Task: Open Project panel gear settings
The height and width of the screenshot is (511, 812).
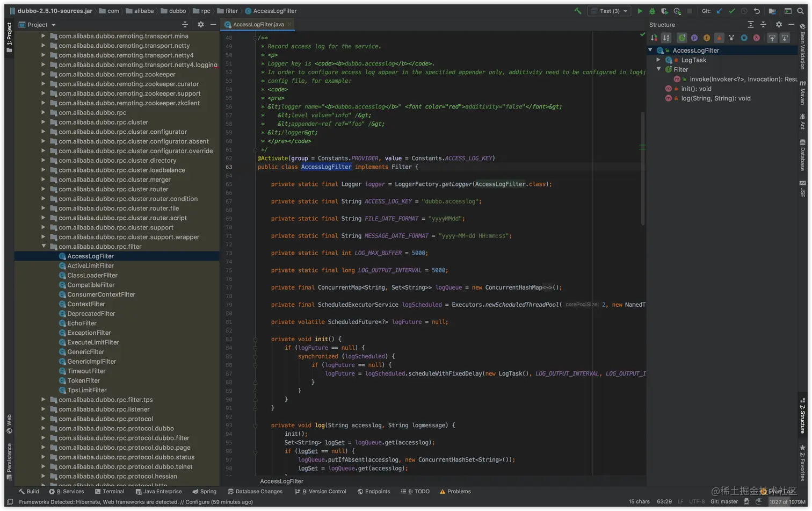Action: click(x=200, y=24)
